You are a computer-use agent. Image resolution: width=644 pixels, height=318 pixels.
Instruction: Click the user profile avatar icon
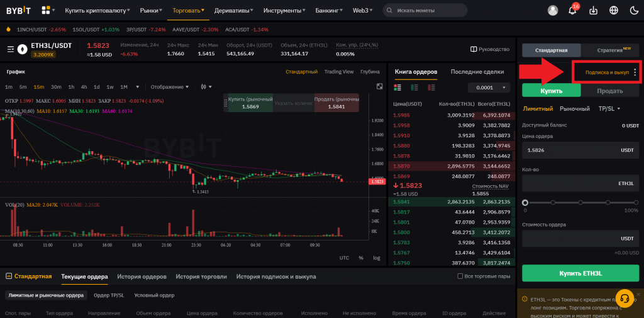tap(553, 10)
